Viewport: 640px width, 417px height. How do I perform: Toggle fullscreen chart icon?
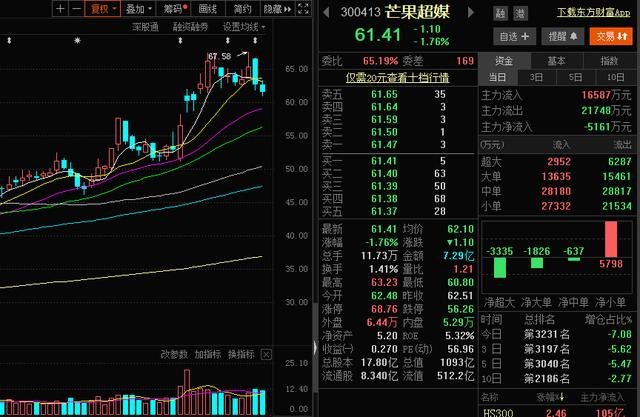point(303,9)
